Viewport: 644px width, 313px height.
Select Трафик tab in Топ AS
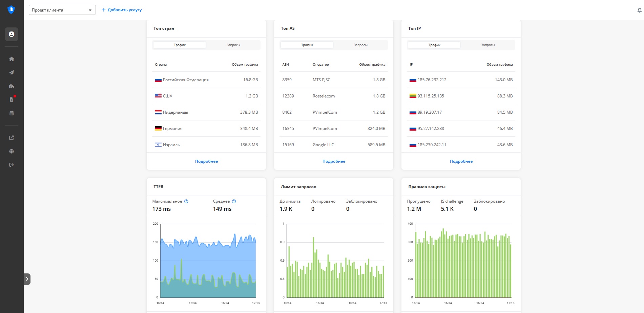pyautogui.click(x=307, y=45)
